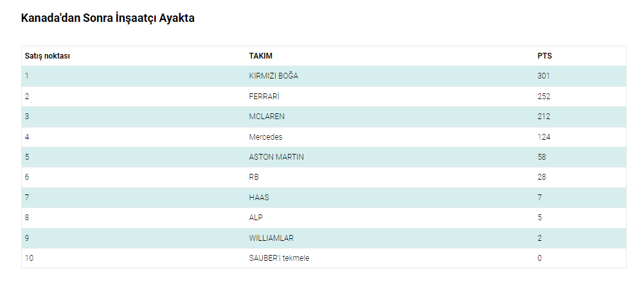
Task: Select the ASTON MARTIN team cell
Action: point(276,157)
